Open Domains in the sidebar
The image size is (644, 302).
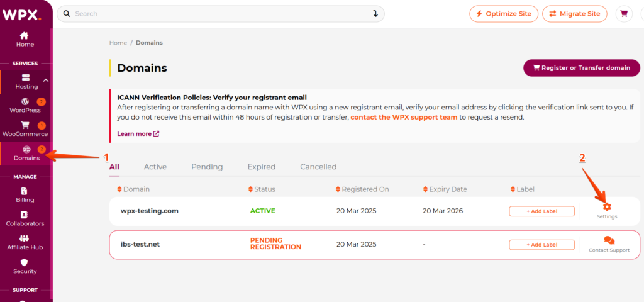pos(26,154)
